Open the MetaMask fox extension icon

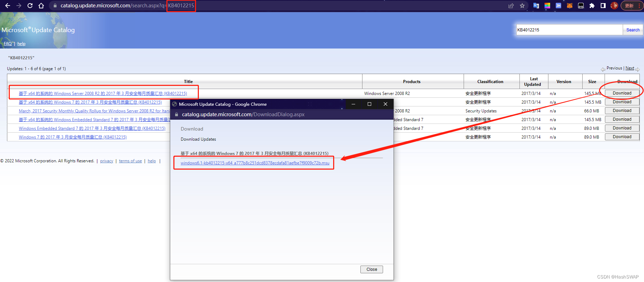[x=570, y=6]
